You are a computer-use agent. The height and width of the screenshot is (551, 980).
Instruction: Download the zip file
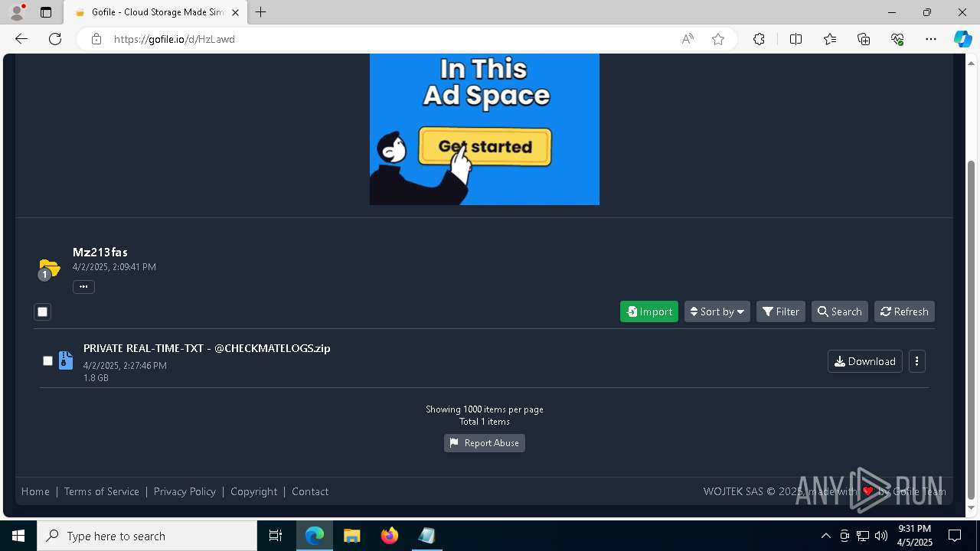(865, 361)
